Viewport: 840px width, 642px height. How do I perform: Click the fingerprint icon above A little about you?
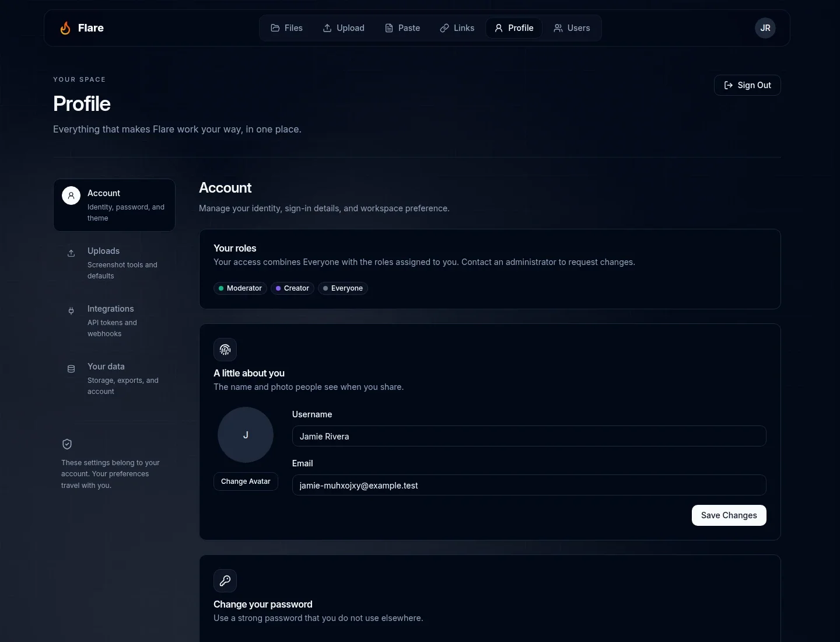[x=225, y=350]
